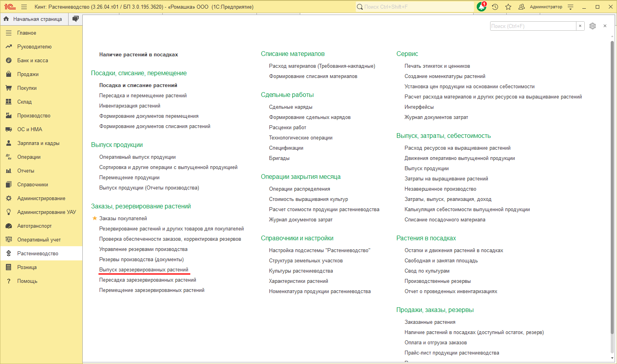
Task: Click the Администратор user icon
Action: [x=522, y=7]
